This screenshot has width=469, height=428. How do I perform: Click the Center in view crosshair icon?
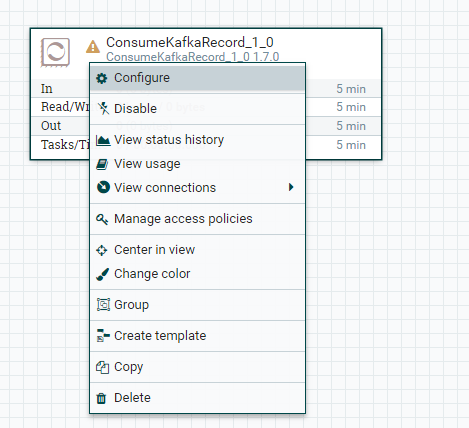(102, 250)
